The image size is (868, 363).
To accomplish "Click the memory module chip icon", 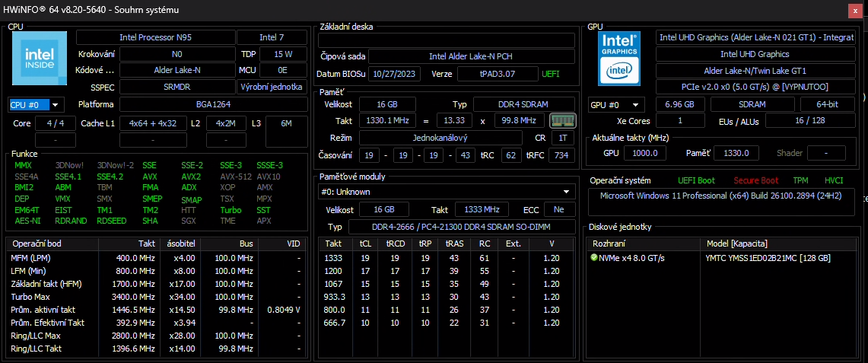I will click(x=563, y=121).
